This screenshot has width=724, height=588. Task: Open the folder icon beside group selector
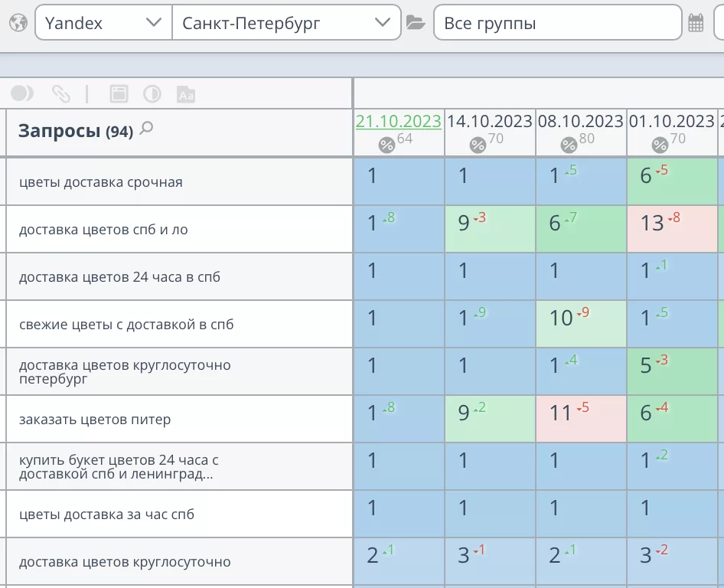point(416,23)
